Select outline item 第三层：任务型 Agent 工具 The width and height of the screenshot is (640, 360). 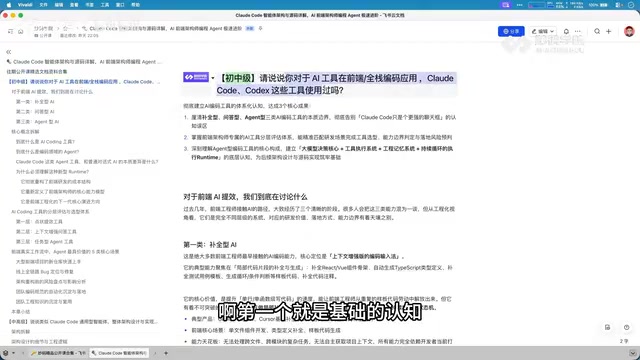[x=44, y=242]
